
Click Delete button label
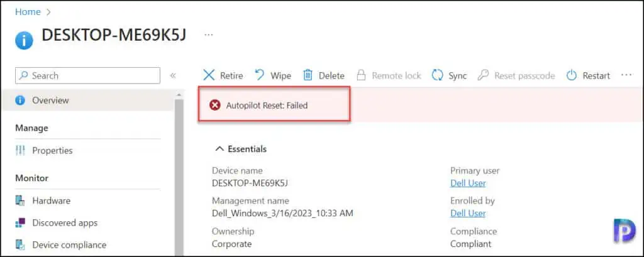tap(331, 75)
